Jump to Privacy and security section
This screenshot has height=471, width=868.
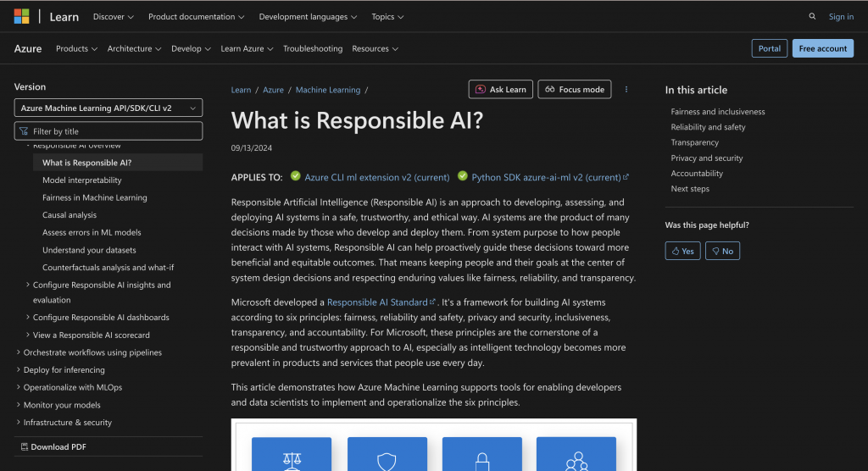tap(706, 158)
